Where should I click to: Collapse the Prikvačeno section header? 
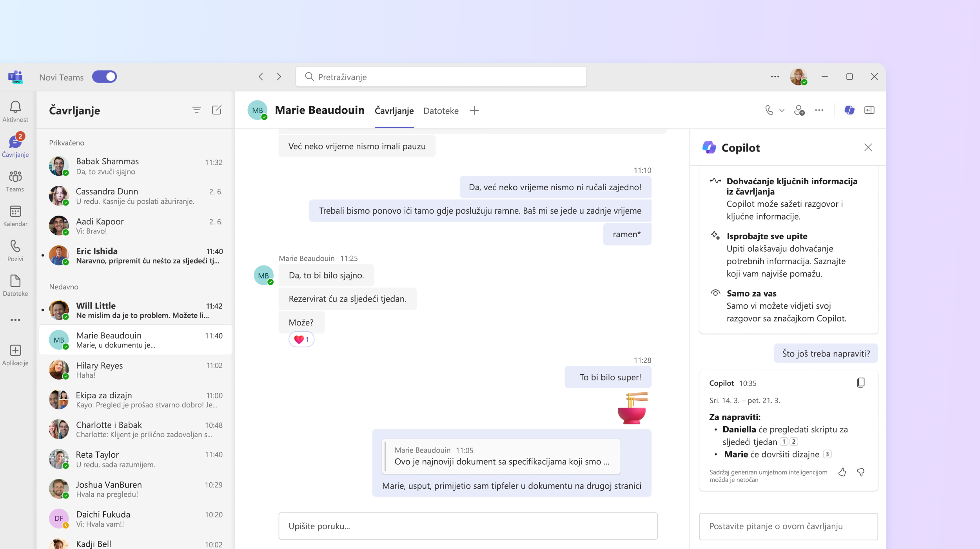(x=67, y=143)
